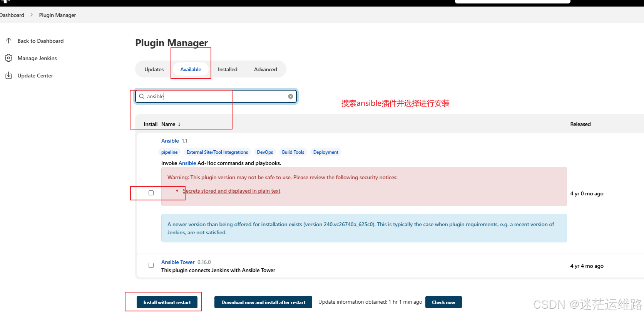Open the Ansible Tower plugin link
Screen dimensions: 644x316
178,262
